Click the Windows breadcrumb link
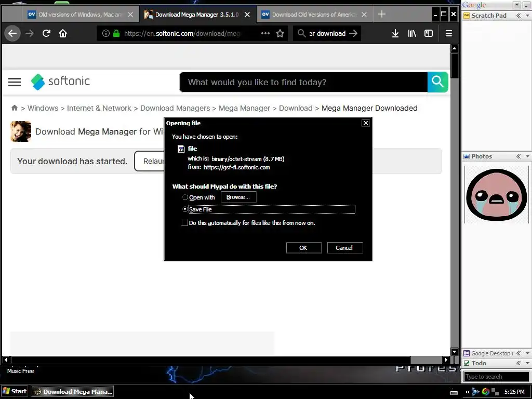 click(43, 108)
